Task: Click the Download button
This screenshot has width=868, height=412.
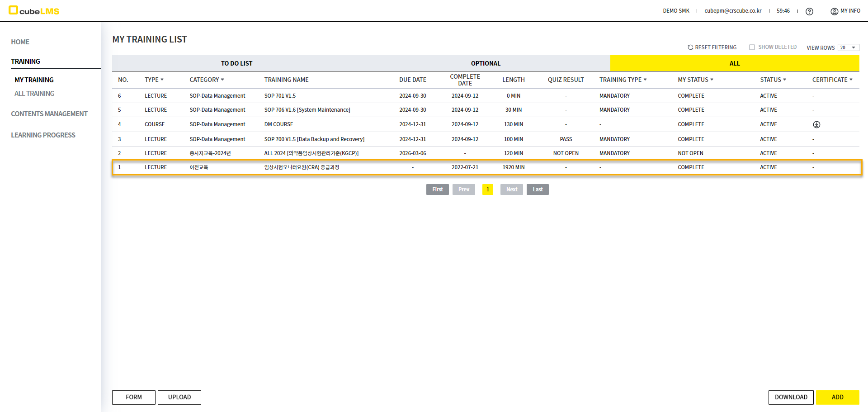Action: click(791, 397)
